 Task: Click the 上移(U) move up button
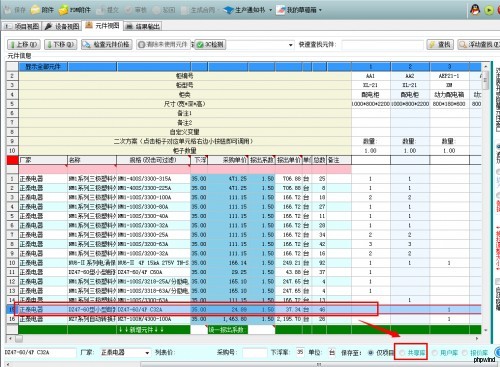point(24,44)
